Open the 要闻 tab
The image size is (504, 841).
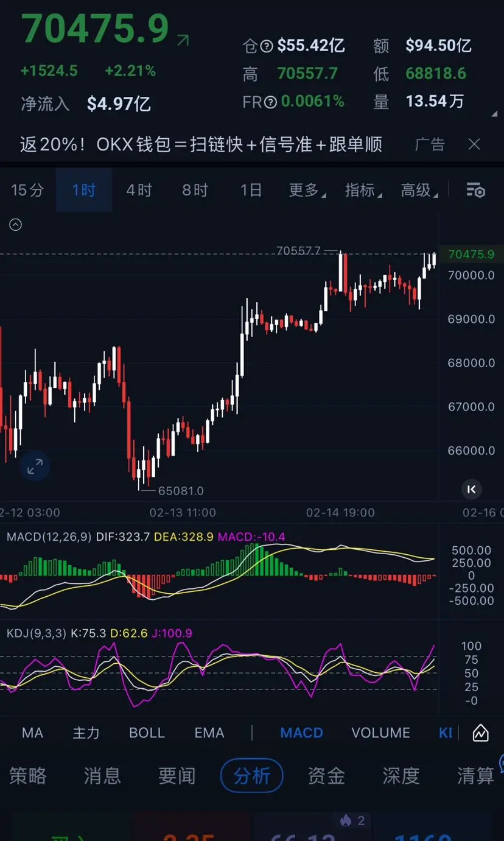coord(177,775)
